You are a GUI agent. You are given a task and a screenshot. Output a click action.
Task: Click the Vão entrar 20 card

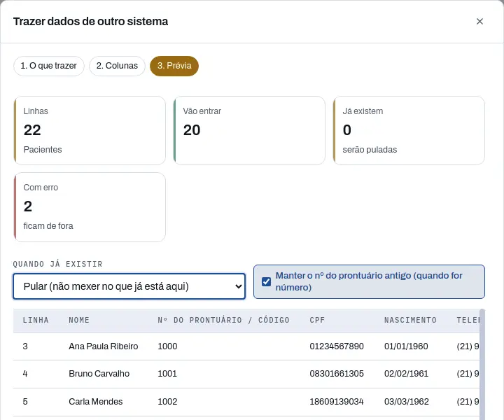(x=249, y=130)
